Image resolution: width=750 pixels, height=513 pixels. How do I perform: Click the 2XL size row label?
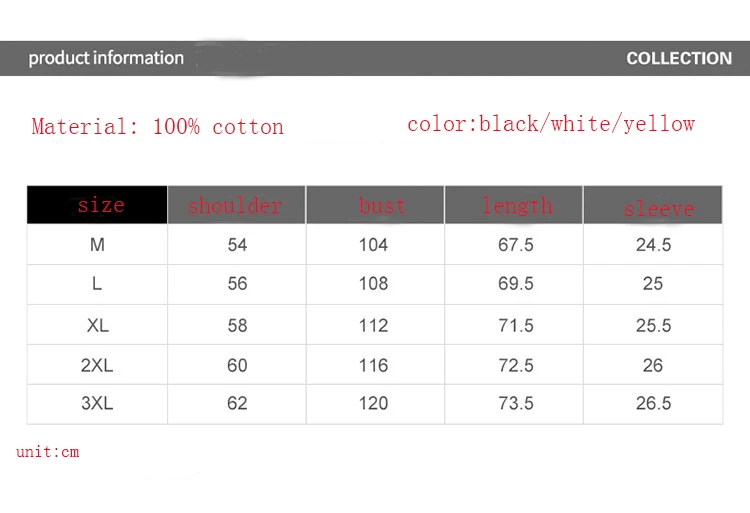coord(97,365)
